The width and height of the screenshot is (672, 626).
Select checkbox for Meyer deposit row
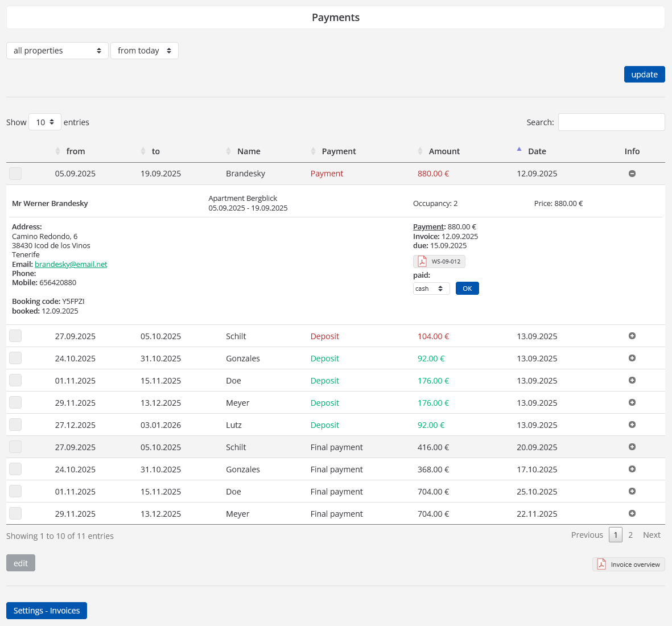[x=15, y=403]
